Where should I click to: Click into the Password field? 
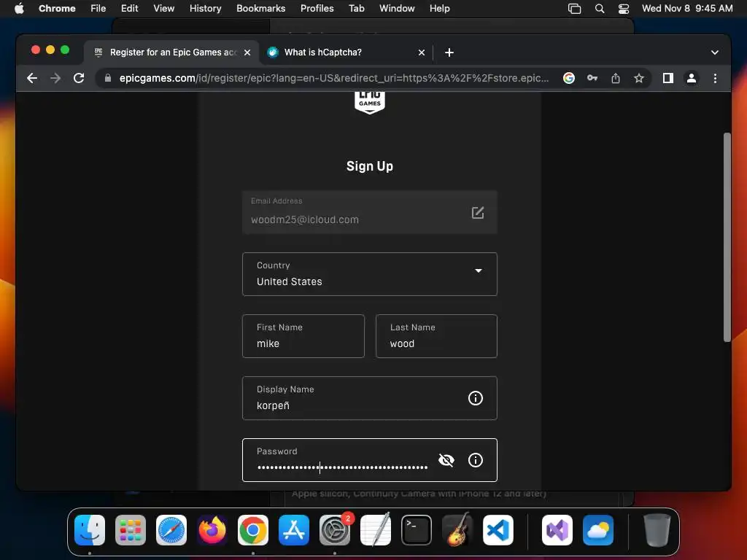pyautogui.click(x=370, y=460)
